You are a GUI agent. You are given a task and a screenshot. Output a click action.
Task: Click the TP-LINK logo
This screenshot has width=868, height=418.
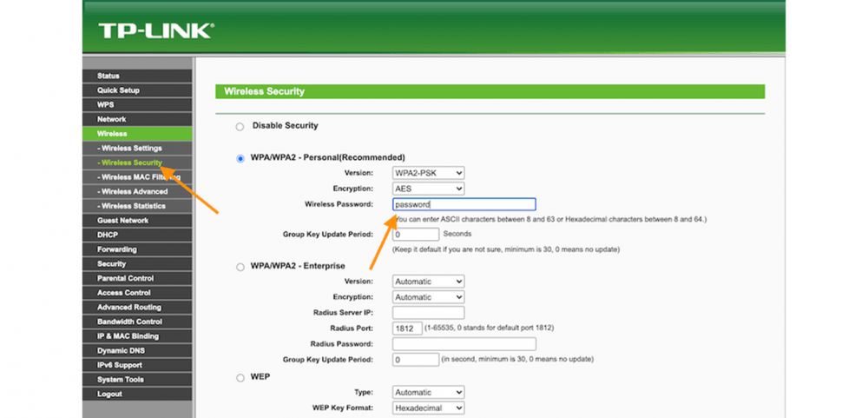pyautogui.click(x=155, y=31)
